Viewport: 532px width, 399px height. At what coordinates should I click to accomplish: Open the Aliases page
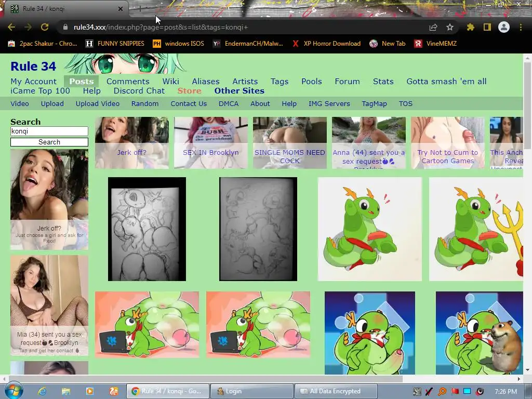pos(206,82)
